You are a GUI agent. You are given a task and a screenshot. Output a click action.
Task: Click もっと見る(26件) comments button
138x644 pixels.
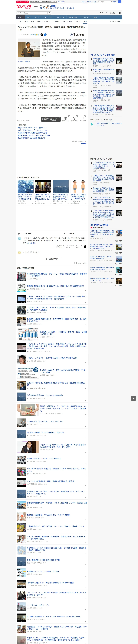52,259
